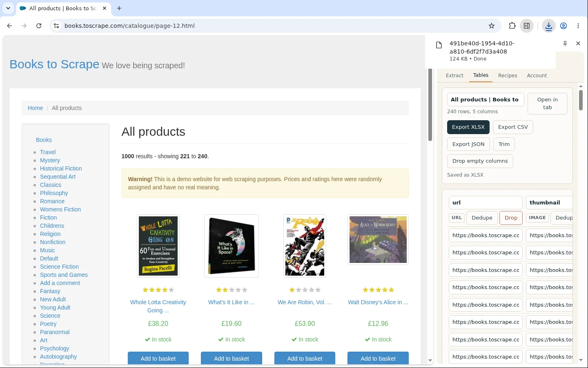The width and height of the screenshot is (588, 368).
Task: Export the table as XLSX
Action: tap(468, 127)
